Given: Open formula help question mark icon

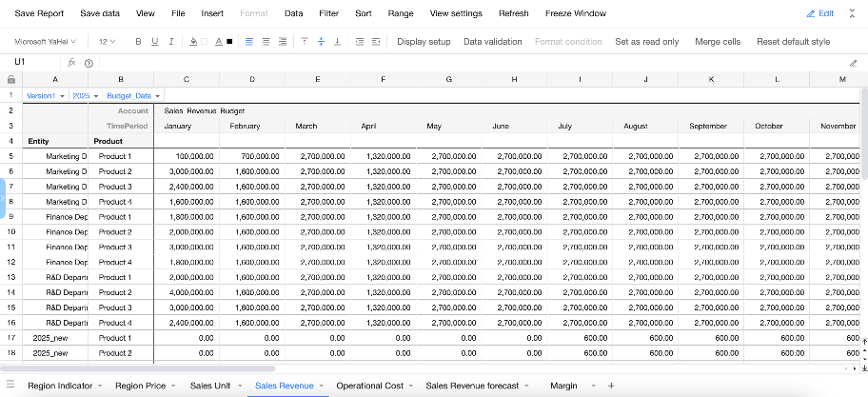Looking at the screenshot, I should point(89,63).
